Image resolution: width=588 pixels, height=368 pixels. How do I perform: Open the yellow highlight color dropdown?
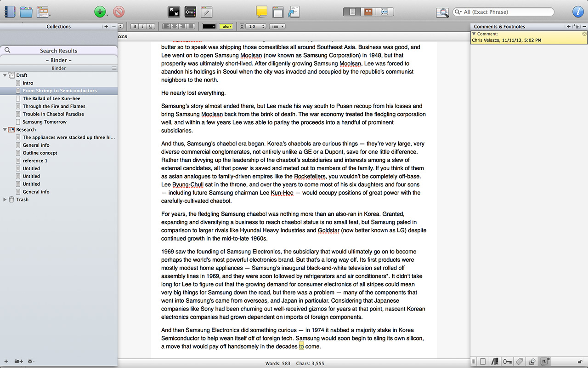coord(226,27)
